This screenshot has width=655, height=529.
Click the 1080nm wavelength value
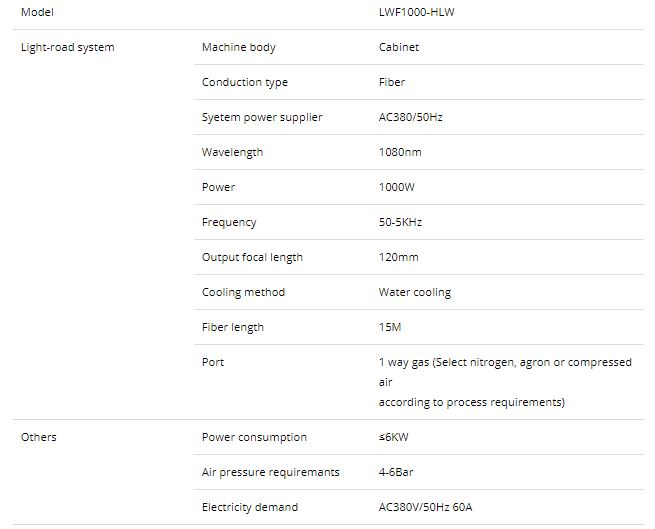(x=400, y=152)
